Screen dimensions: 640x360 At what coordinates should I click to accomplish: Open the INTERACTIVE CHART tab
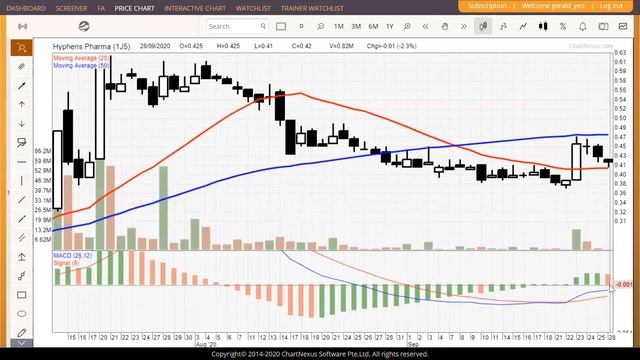tap(195, 8)
